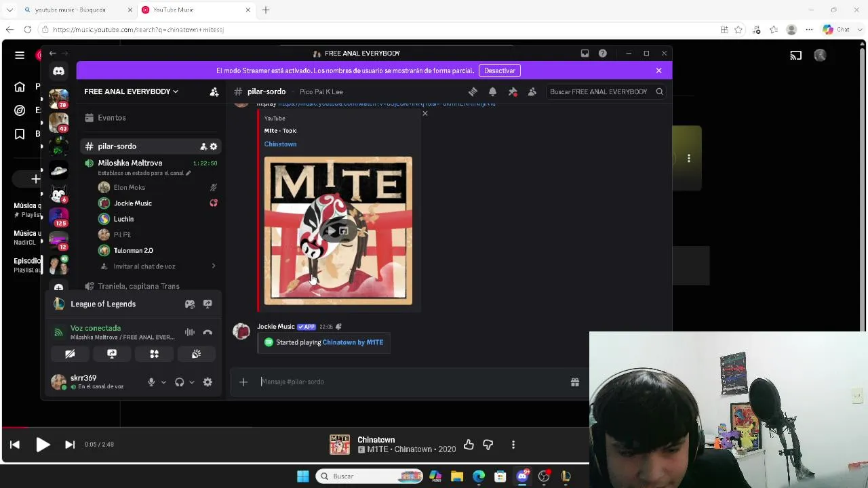
Task: Open Eventos in channel list
Action: [151, 118]
